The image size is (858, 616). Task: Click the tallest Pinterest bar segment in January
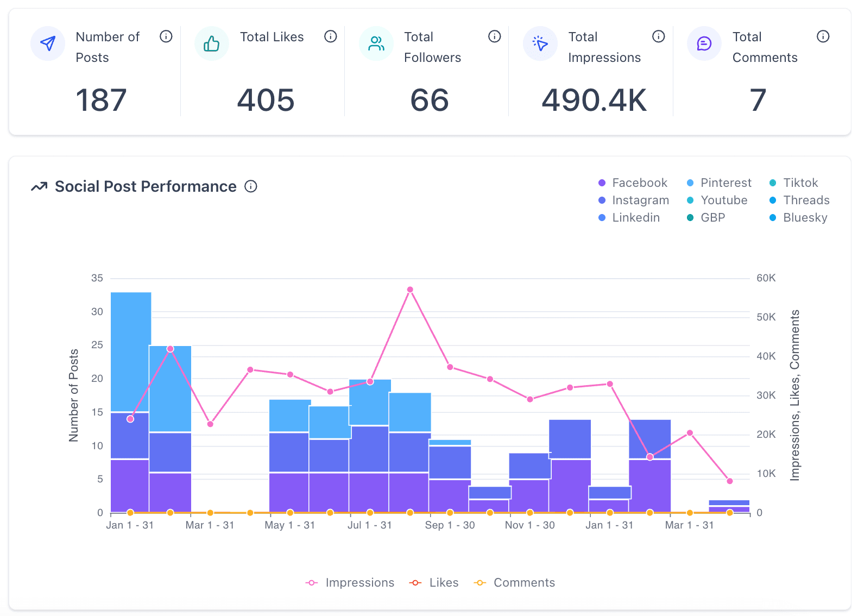131,352
